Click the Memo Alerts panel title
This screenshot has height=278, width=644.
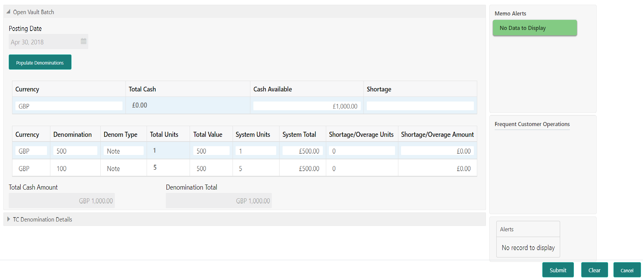point(510,13)
